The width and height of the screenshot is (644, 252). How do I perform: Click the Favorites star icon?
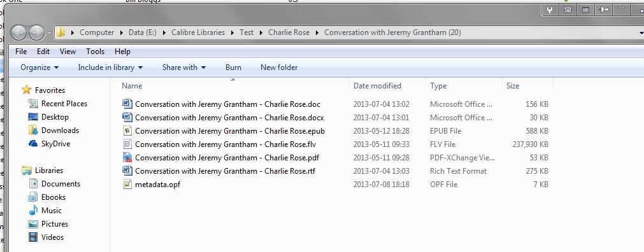pyautogui.click(x=27, y=90)
